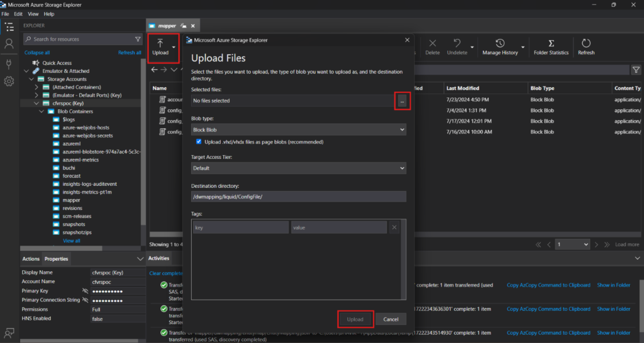The width and height of the screenshot is (644, 343).
Task: Open the Blob type dropdown
Action: pyautogui.click(x=299, y=129)
